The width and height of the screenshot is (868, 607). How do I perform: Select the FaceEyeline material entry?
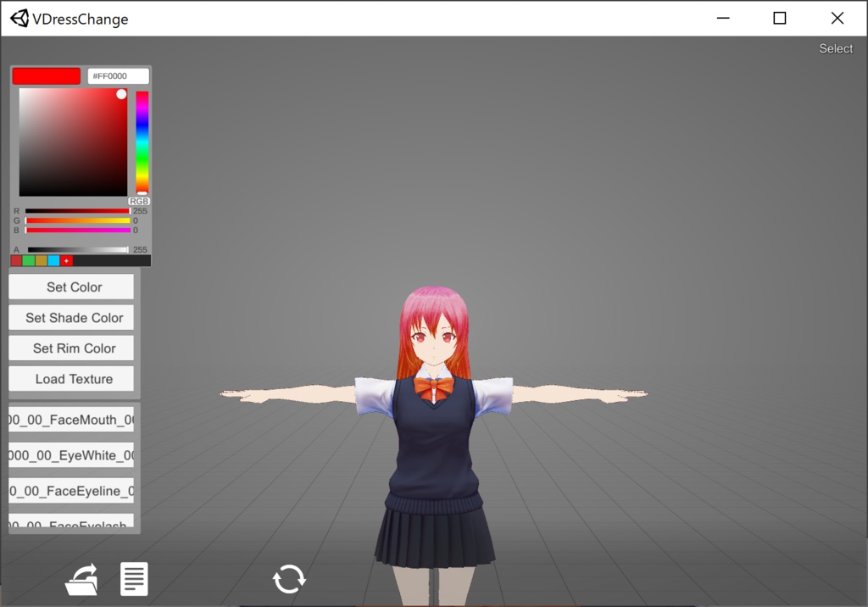70,491
